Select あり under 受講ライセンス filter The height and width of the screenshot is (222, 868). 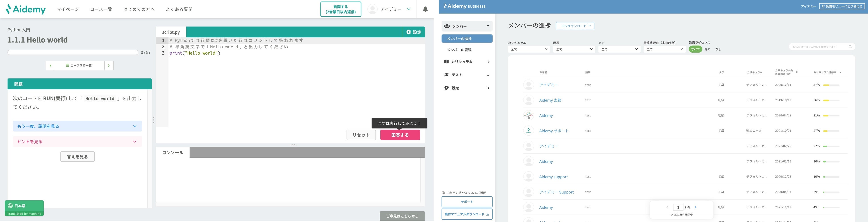[707, 49]
